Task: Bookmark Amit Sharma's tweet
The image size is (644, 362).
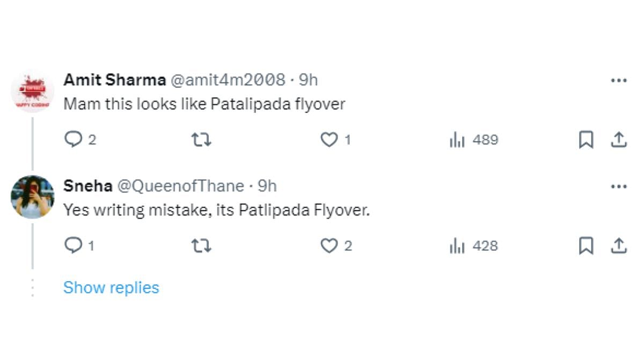Action: [x=586, y=140]
